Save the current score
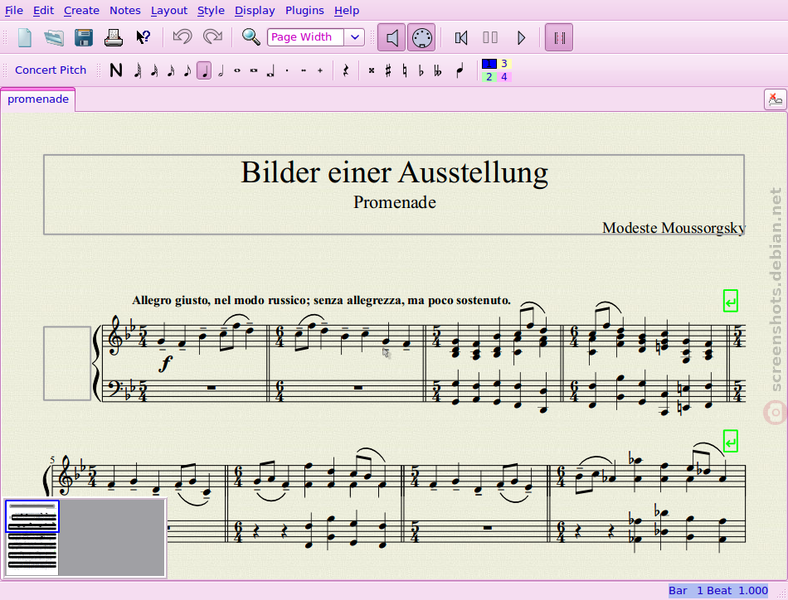 (84, 38)
